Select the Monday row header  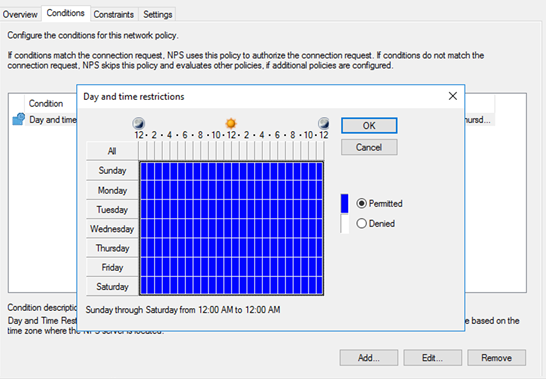(x=112, y=190)
